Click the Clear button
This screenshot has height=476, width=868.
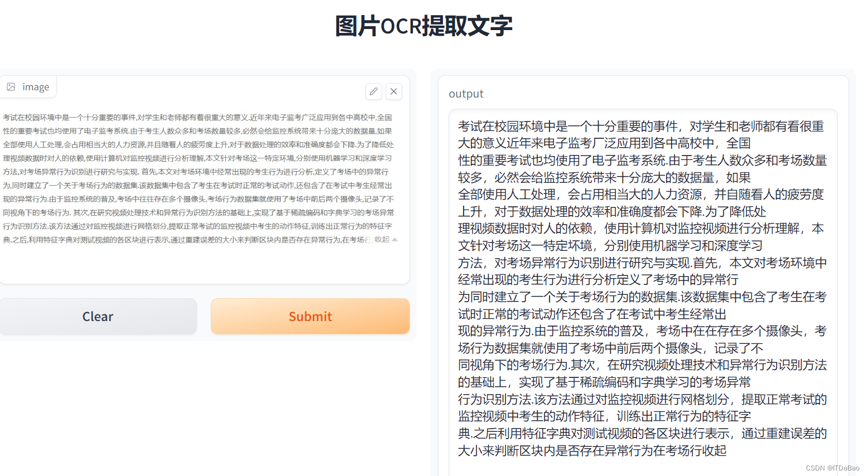[98, 317]
